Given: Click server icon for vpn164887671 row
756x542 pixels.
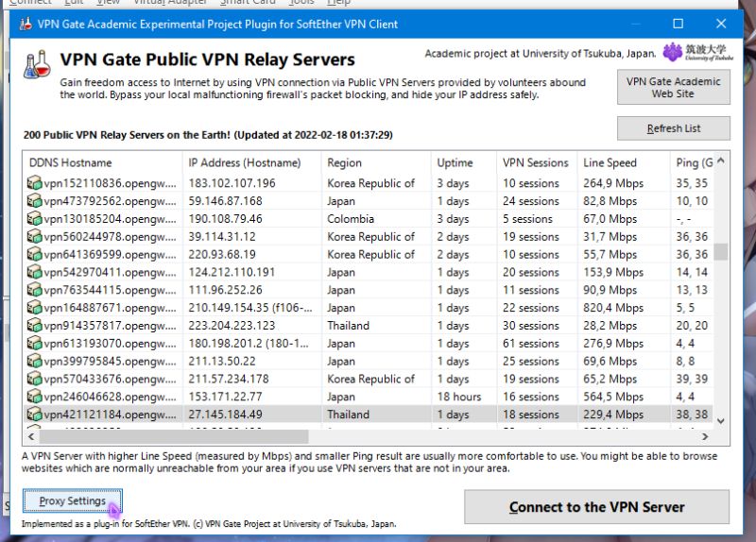Looking at the screenshot, I should coord(35,308).
